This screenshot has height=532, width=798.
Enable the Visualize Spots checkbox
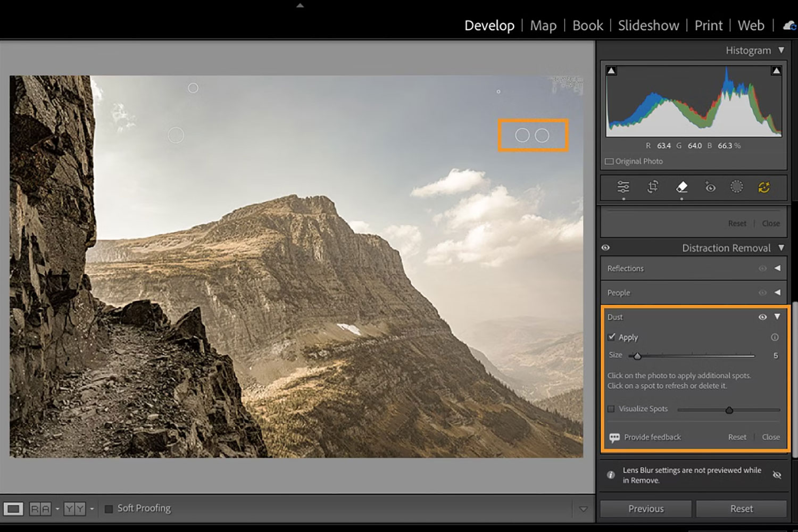coord(611,409)
